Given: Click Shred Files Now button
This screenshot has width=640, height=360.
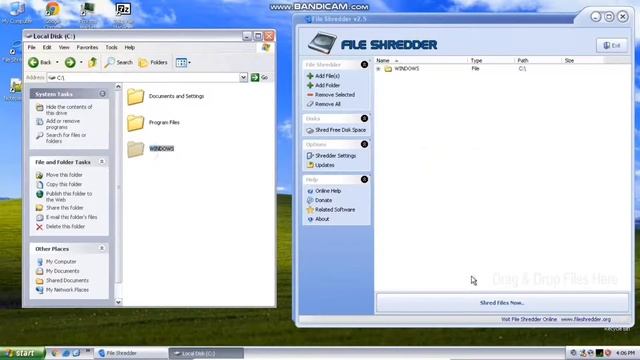Looking at the screenshot, I should pos(502,303).
